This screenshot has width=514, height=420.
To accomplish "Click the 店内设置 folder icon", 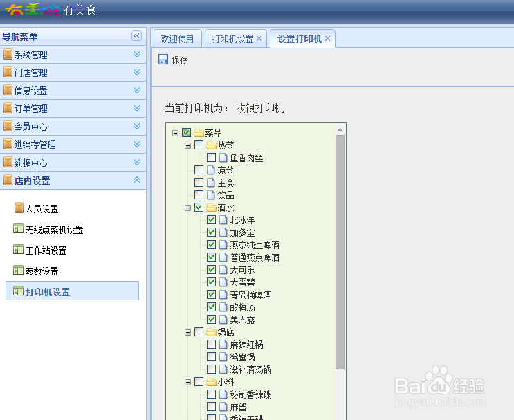I will (x=8, y=181).
